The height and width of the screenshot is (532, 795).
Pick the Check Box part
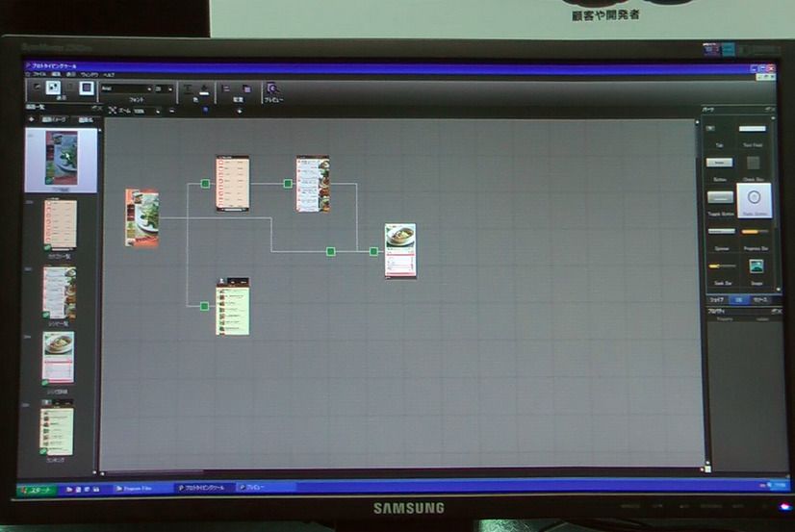tap(753, 168)
